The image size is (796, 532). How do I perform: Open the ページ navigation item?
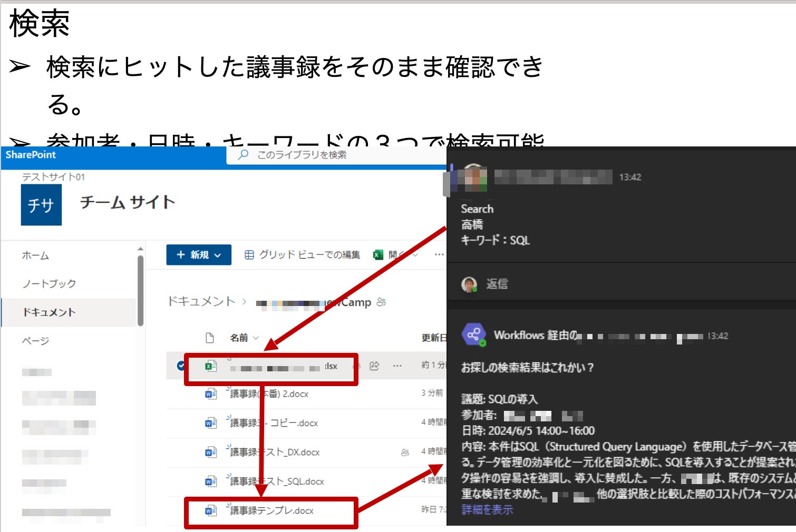click(x=35, y=341)
